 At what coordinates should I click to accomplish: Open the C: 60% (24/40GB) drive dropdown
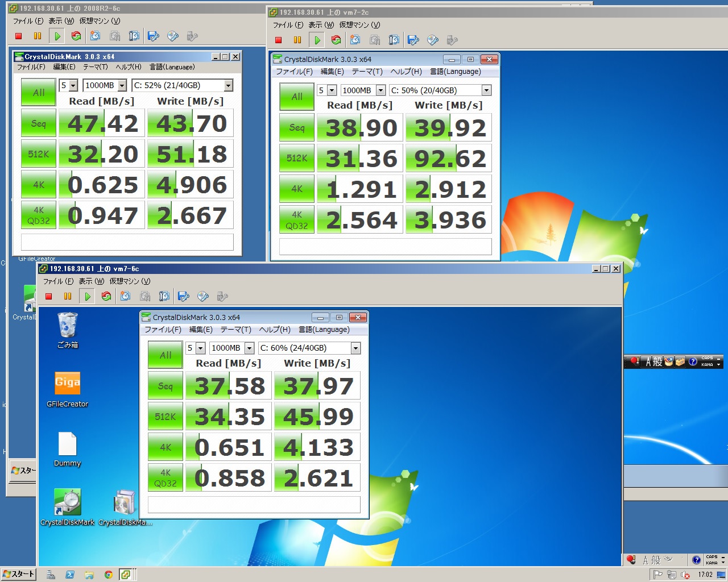pyautogui.click(x=355, y=348)
